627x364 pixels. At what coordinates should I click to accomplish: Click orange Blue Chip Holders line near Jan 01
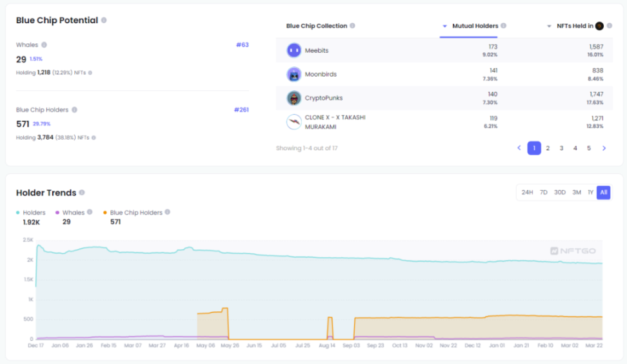pos(497,316)
